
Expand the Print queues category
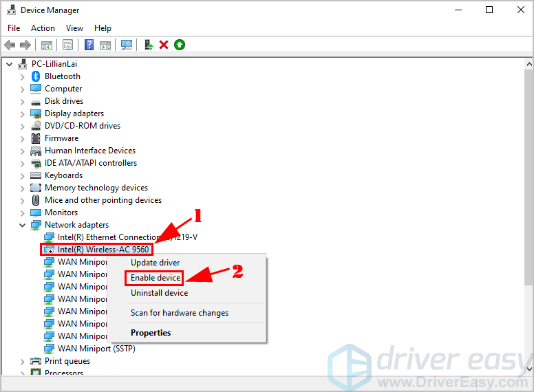point(23,361)
